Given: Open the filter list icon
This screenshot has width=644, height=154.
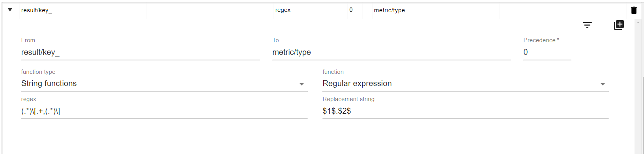Looking at the screenshot, I should click(587, 25).
